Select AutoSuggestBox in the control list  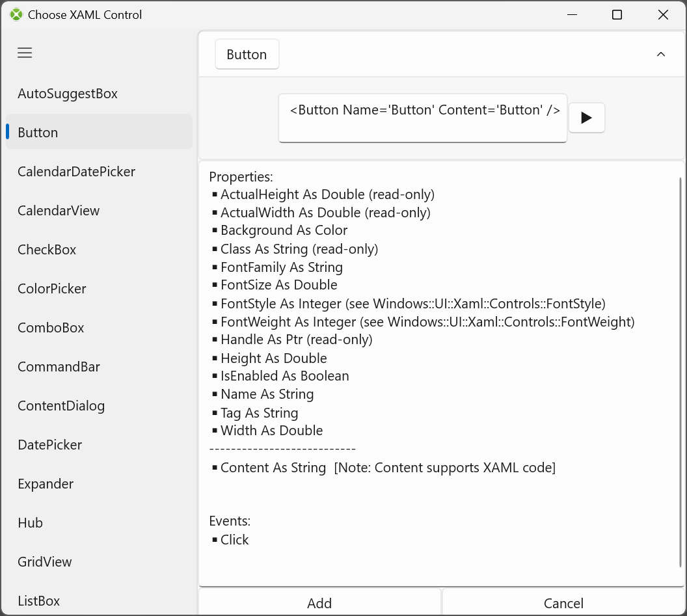(68, 94)
